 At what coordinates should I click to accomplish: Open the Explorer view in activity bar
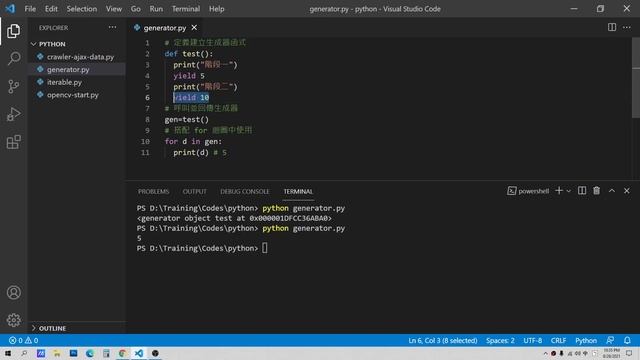click(x=13, y=31)
